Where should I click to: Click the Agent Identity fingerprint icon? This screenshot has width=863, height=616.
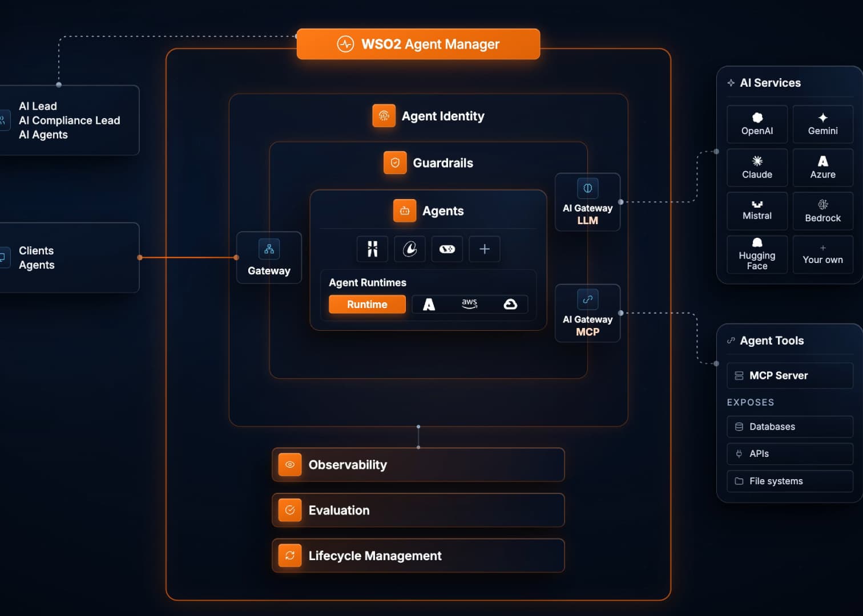[384, 116]
